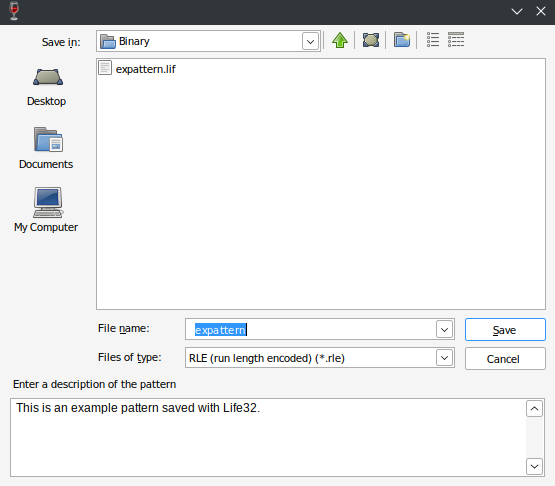
Task: Click the description scrollbar up arrow
Action: 534,409
